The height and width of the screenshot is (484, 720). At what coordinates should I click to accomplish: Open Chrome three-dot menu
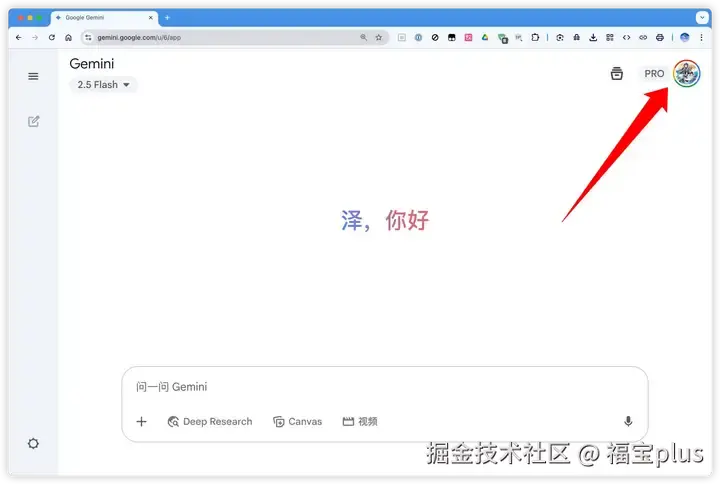[701, 38]
